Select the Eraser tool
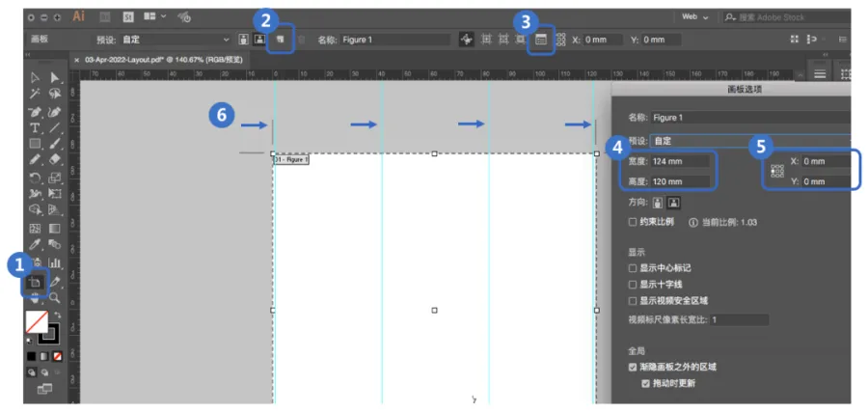The width and height of the screenshot is (868, 413). pyautogui.click(x=55, y=160)
